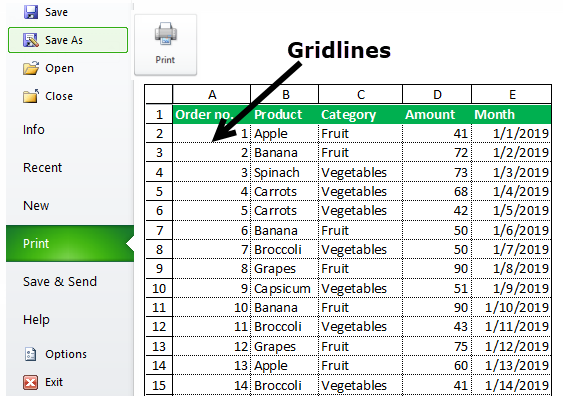
Task: Click the Options label text
Action: 66,354
